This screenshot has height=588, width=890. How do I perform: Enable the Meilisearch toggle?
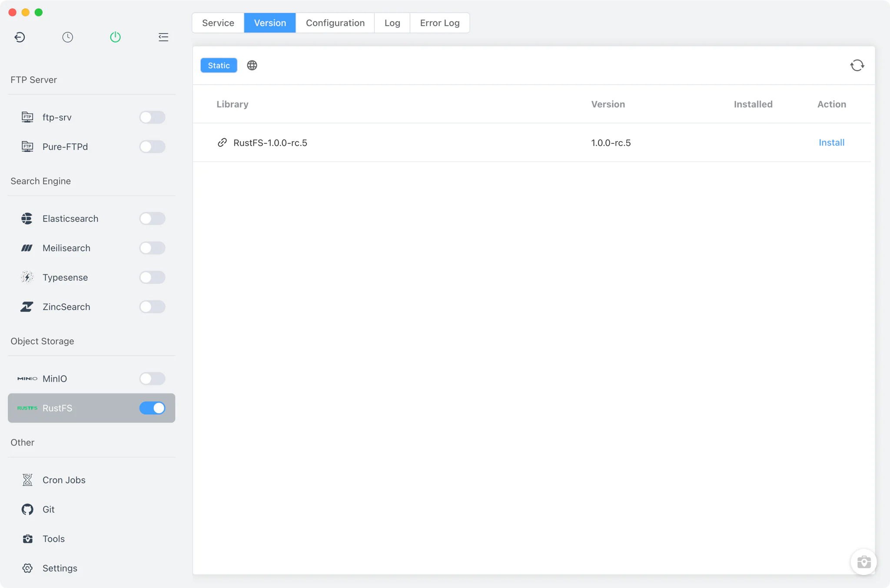[x=152, y=248]
